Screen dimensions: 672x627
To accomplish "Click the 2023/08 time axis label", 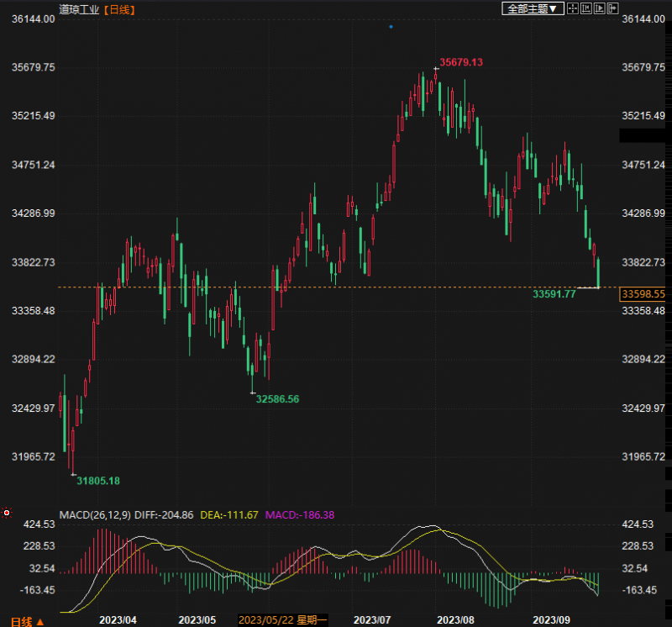I will pyautogui.click(x=455, y=620).
